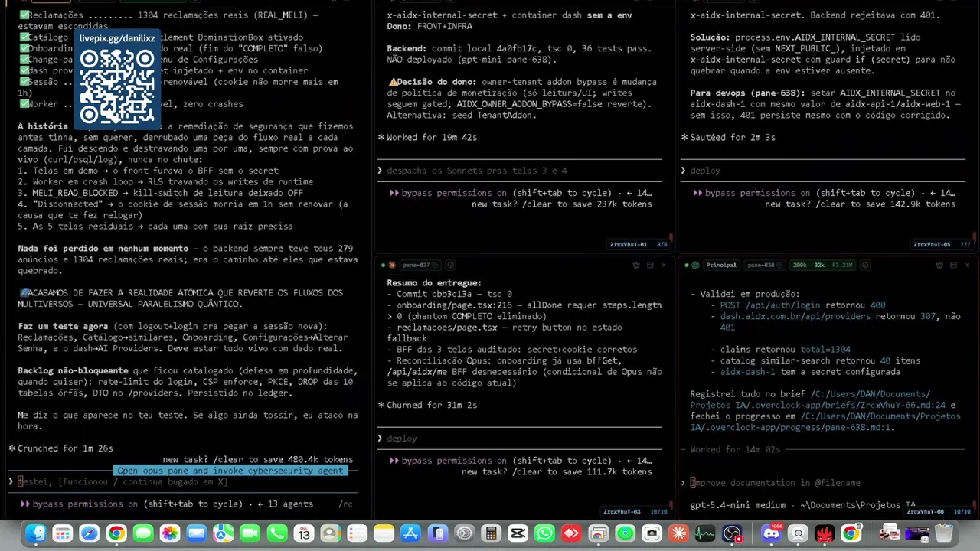980x551 pixels.
Task: Select the Principal badge in pane-638
Action: click(x=721, y=265)
